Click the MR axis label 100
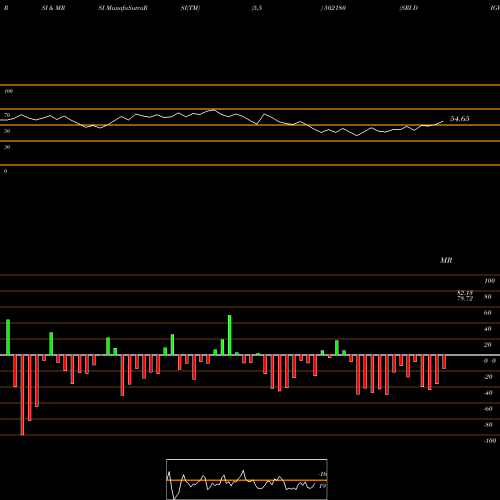500x500 pixels. coord(489,281)
